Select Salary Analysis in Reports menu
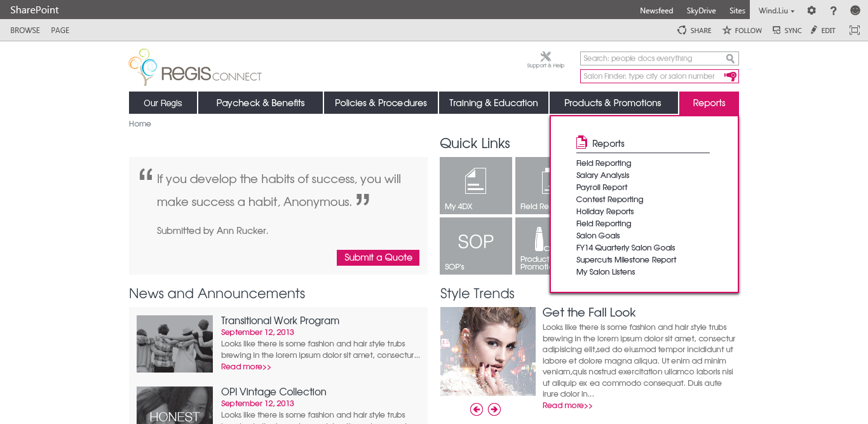868x424 pixels. tap(602, 175)
